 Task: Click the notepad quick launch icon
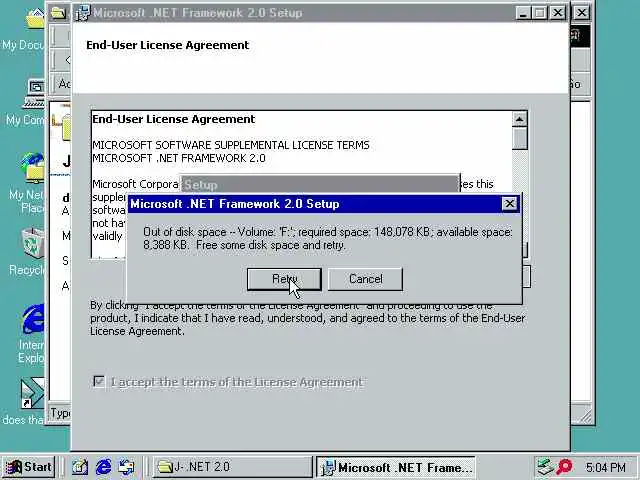pyautogui.click(x=80, y=467)
